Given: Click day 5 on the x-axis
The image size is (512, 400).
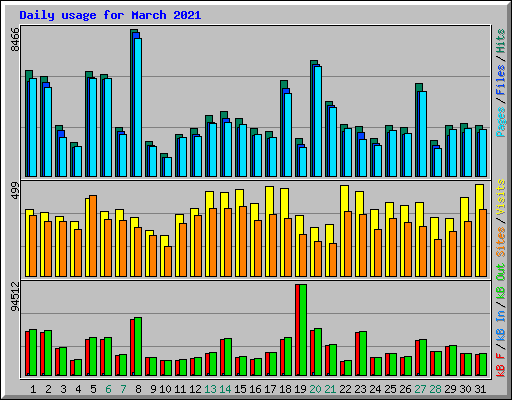Looking at the screenshot, I should tap(93, 389).
